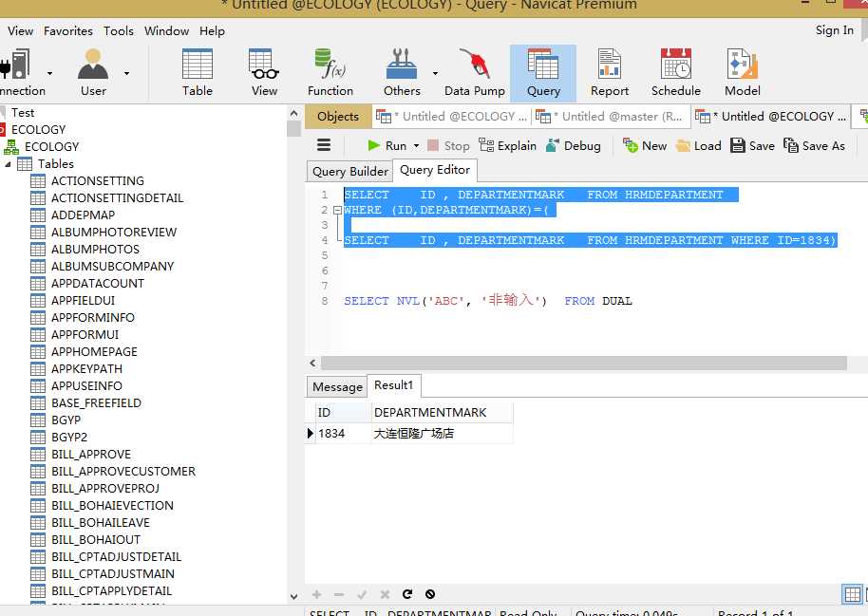Open the Favorites menu
The image size is (868, 616).
coord(68,31)
